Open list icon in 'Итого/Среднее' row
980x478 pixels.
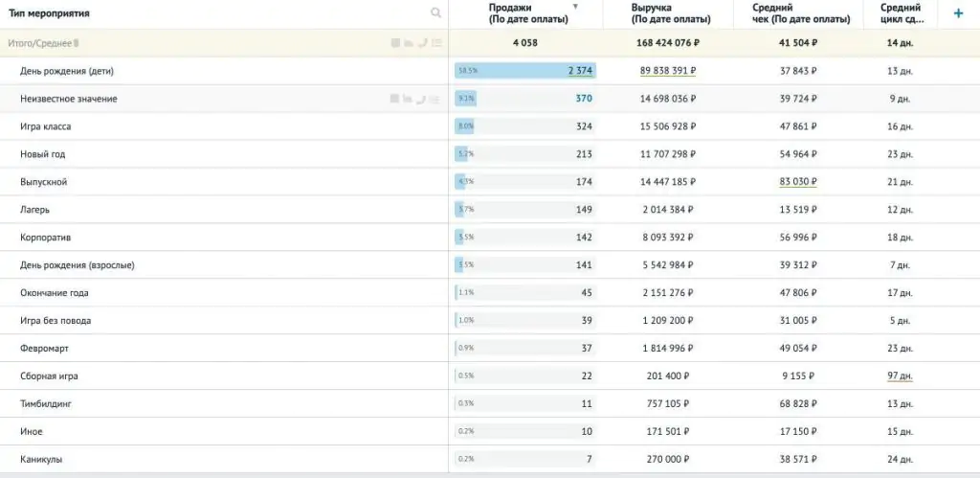pyautogui.click(x=436, y=43)
